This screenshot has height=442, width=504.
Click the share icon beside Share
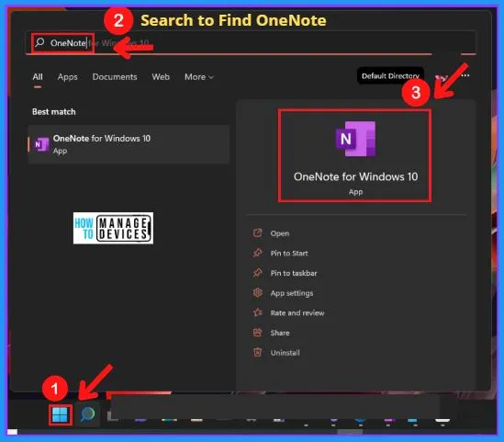pyautogui.click(x=257, y=333)
